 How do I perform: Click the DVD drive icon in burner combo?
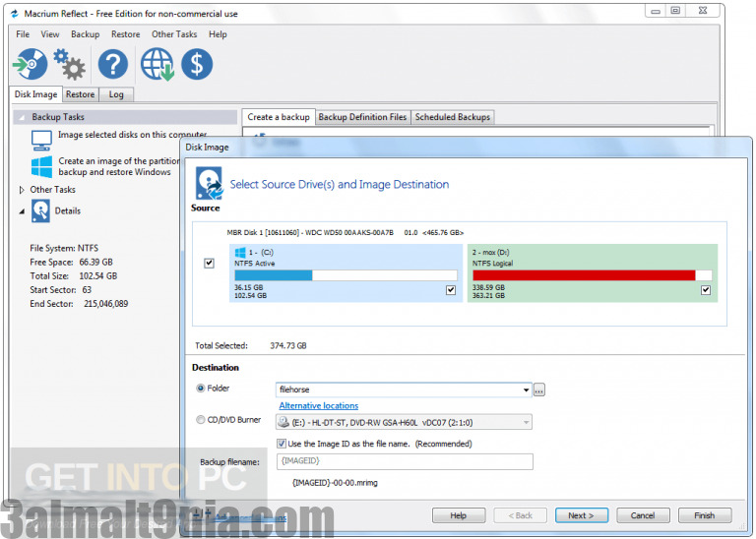[x=283, y=422]
